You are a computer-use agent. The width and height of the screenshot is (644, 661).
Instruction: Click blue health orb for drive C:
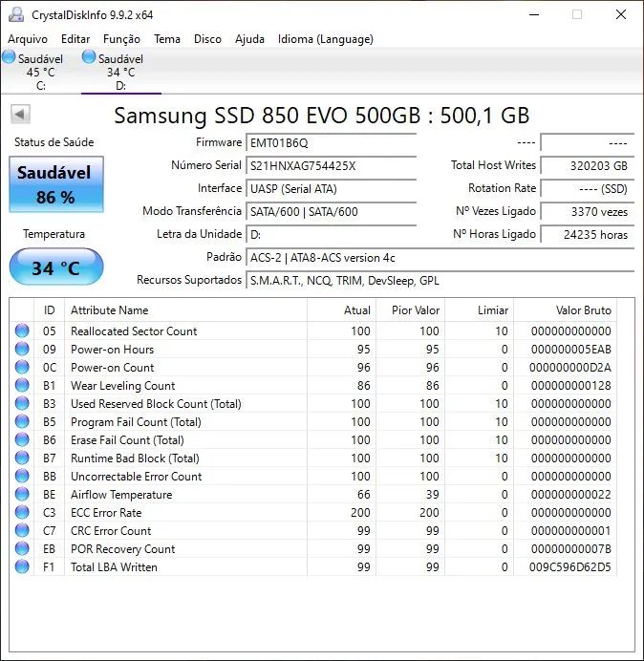tap(9, 57)
